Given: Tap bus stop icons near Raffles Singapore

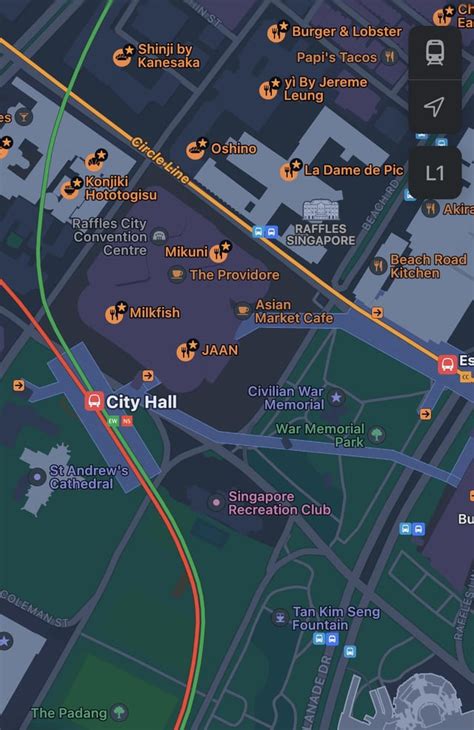Looking at the screenshot, I should (x=265, y=231).
